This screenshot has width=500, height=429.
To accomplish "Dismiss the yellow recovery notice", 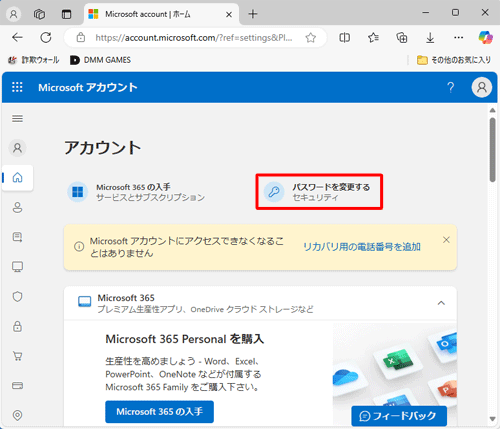I will pyautogui.click(x=446, y=240).
